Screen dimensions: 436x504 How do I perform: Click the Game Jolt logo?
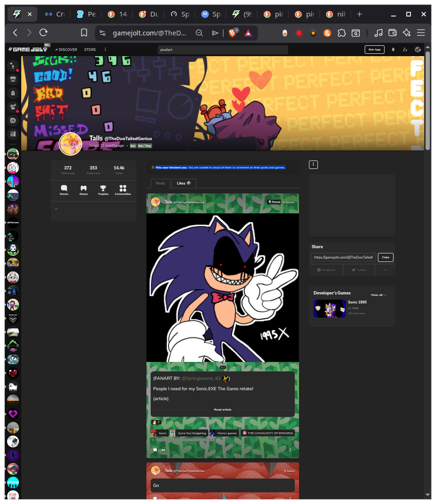coord(28,49)
